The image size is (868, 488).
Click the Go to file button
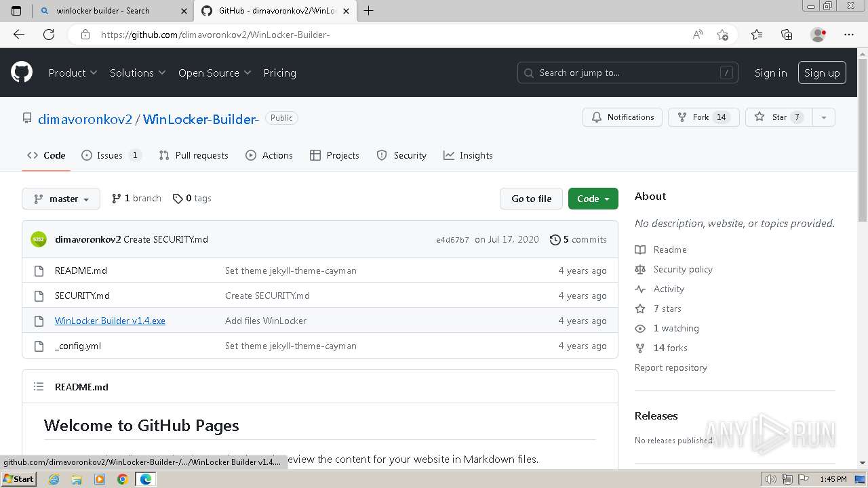click(532, 199)
